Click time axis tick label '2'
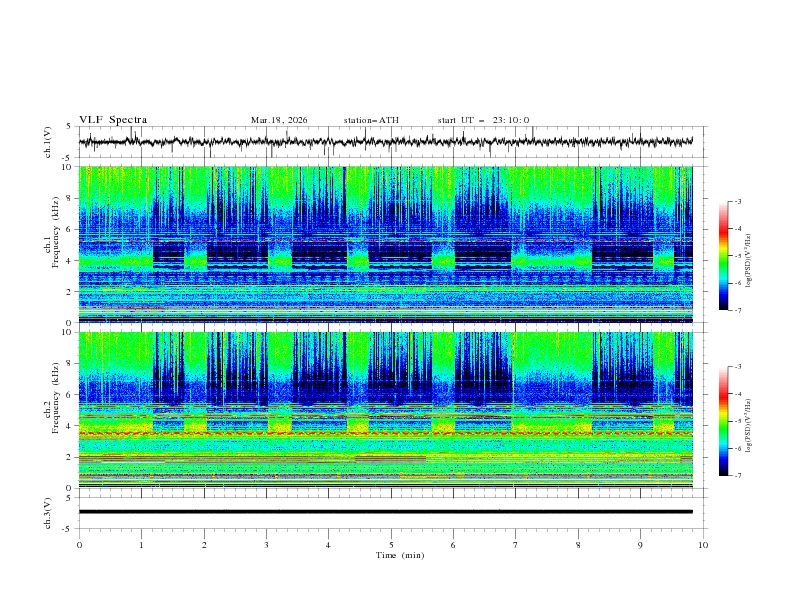 pyautogui.click(x=204, y=545)
